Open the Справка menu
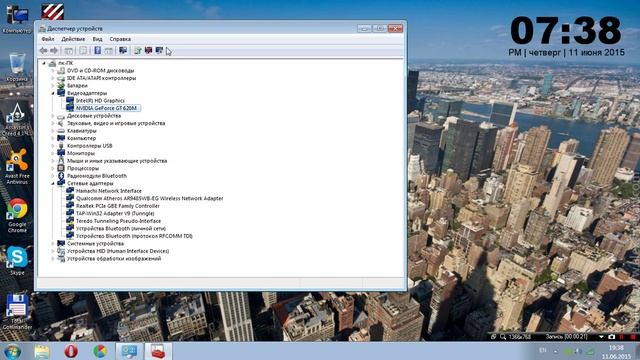 (x=120, y=39)
